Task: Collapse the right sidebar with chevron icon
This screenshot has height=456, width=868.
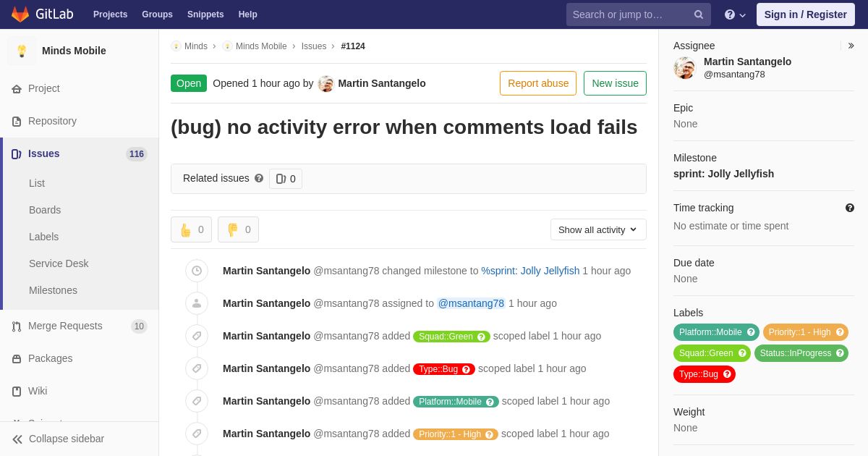Action: coord(851,46)
